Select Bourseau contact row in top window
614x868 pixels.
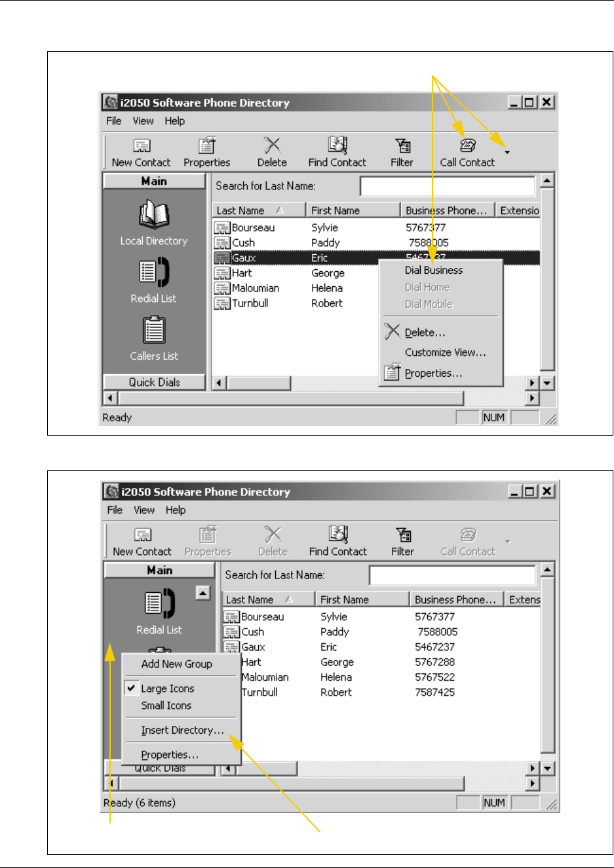point(376,228)
